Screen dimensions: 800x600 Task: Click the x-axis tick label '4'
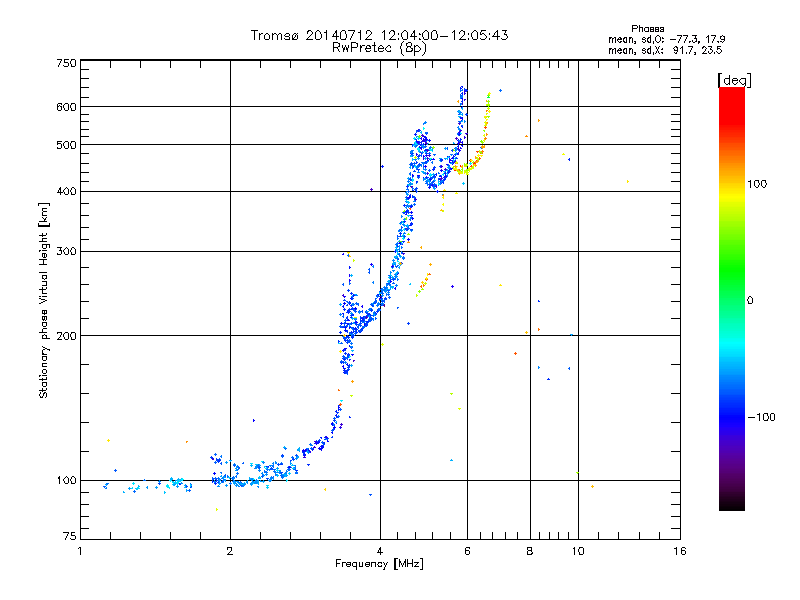click(x=380, y=551)
